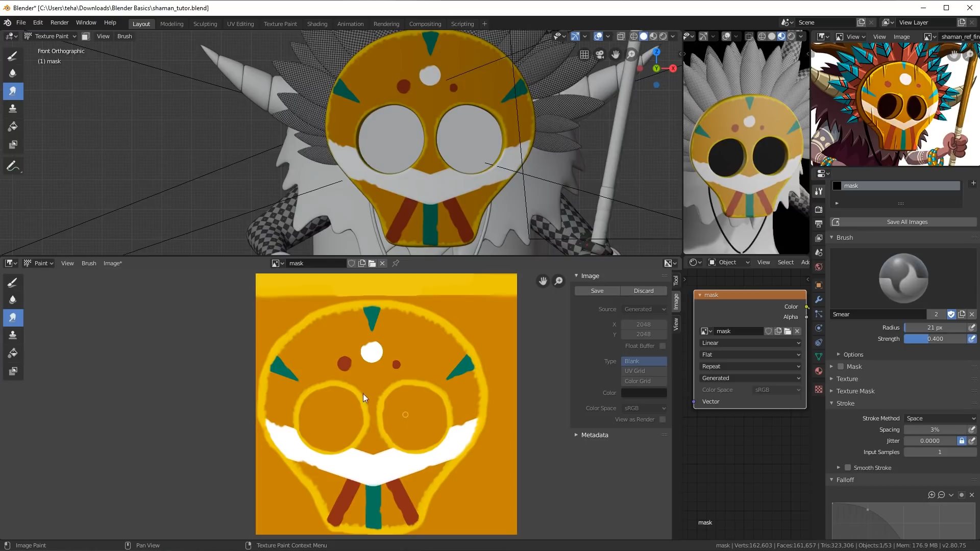
Task: Select the Fill tool in the image editor toolbar
Action: [13, 353]
